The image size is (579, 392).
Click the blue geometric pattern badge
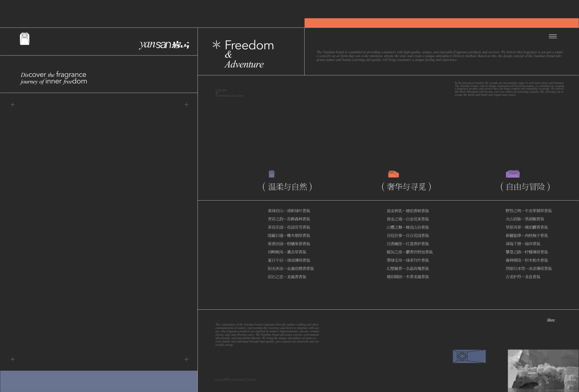point(469,356)
